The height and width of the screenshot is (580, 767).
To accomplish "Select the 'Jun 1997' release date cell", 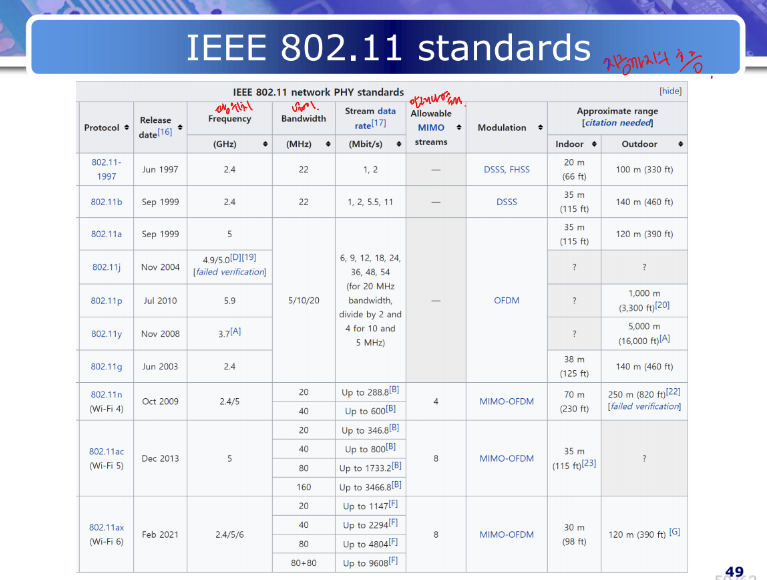I will (x=160, y=169).
